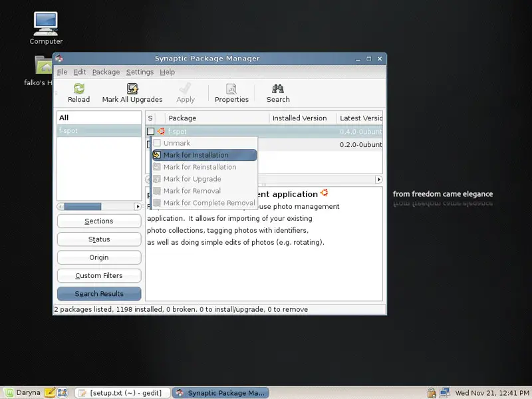Click the right arrow of the filter list scrollbar
Screen dimensions: 532x399
coord(138,207)
